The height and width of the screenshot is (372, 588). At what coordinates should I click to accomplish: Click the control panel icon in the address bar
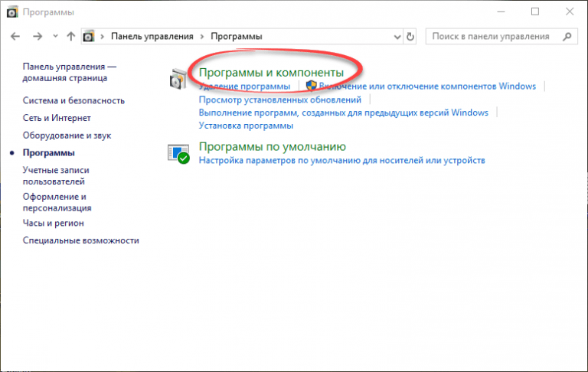89,37
